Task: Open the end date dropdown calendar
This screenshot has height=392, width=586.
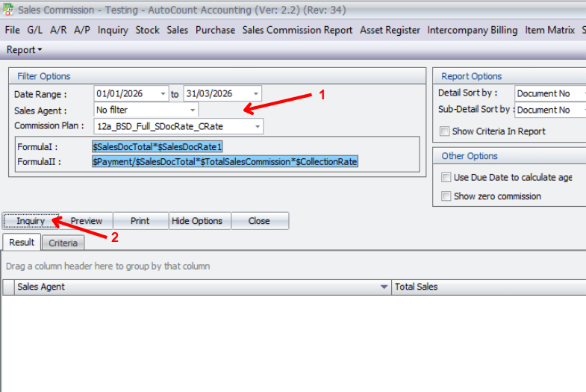Action: (256, 94)
